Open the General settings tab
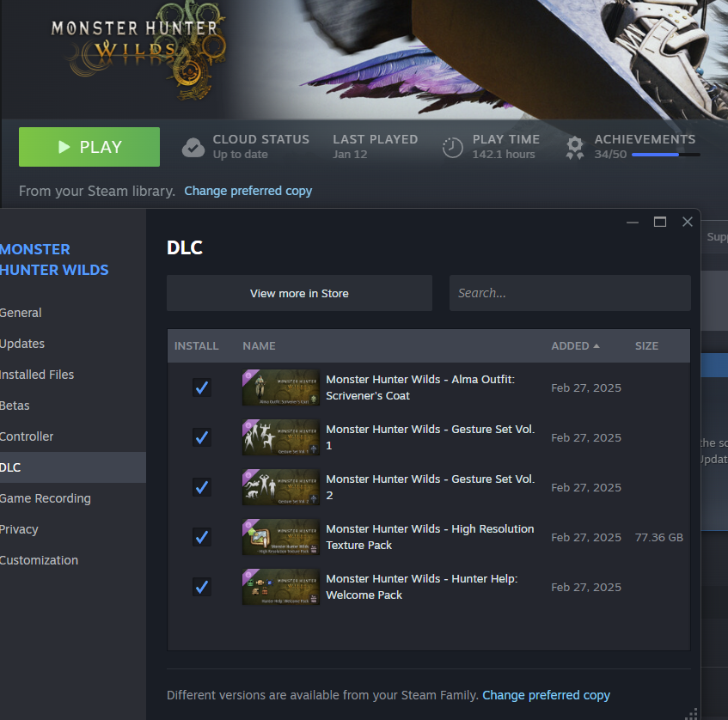728x720 pixels. click(73, 313)
